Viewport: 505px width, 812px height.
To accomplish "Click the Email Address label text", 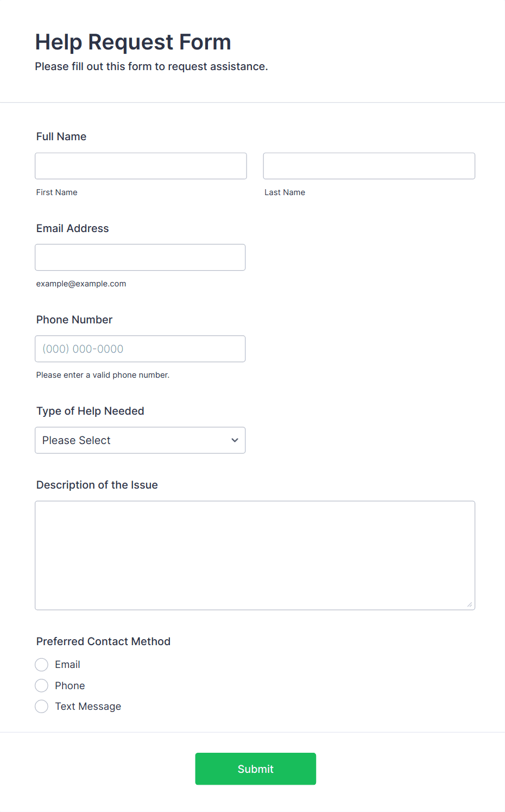I will [x=72, y=228].
